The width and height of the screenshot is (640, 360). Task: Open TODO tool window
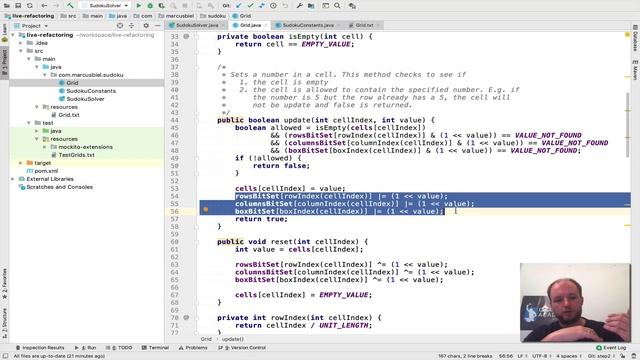tap(119, 348)
